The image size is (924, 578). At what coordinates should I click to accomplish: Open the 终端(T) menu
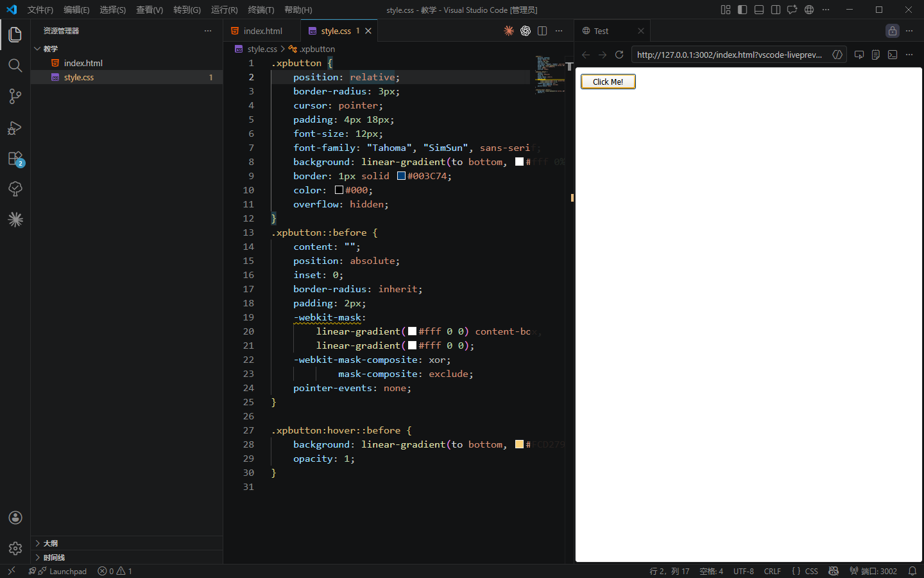point(261,10)
